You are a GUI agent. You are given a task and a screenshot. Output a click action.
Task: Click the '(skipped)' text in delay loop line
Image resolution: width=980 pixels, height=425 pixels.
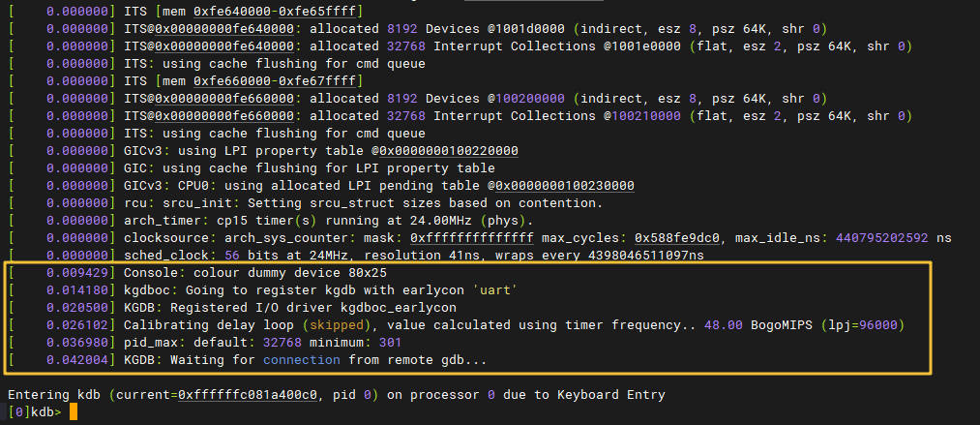[x=335, y=325]
